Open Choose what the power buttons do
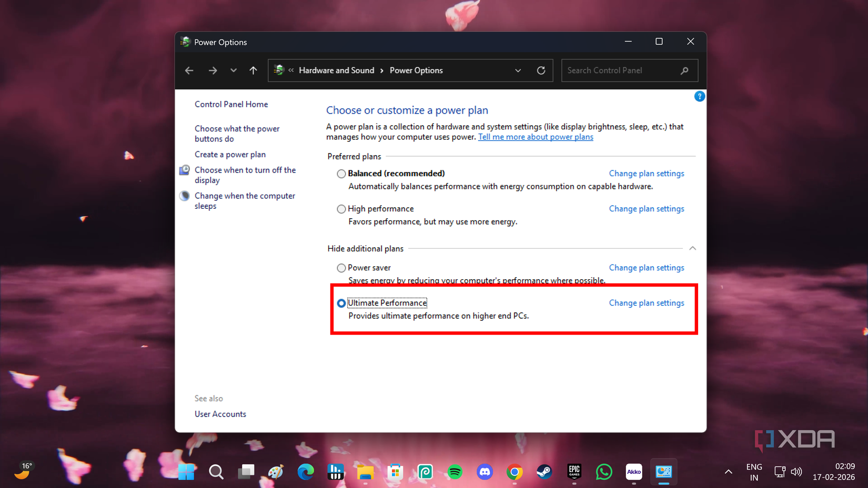Viewport: 868px width, 488px height. [x=237, y=134]
